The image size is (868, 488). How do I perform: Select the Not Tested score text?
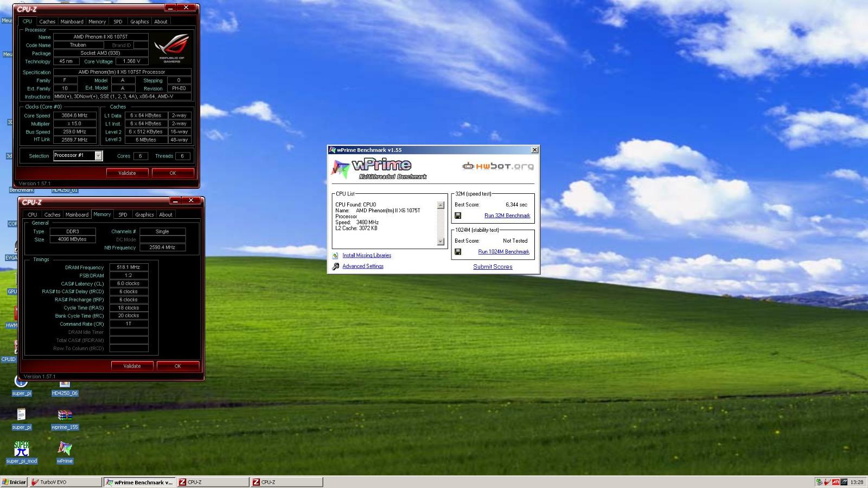click(x=515, y=240)
